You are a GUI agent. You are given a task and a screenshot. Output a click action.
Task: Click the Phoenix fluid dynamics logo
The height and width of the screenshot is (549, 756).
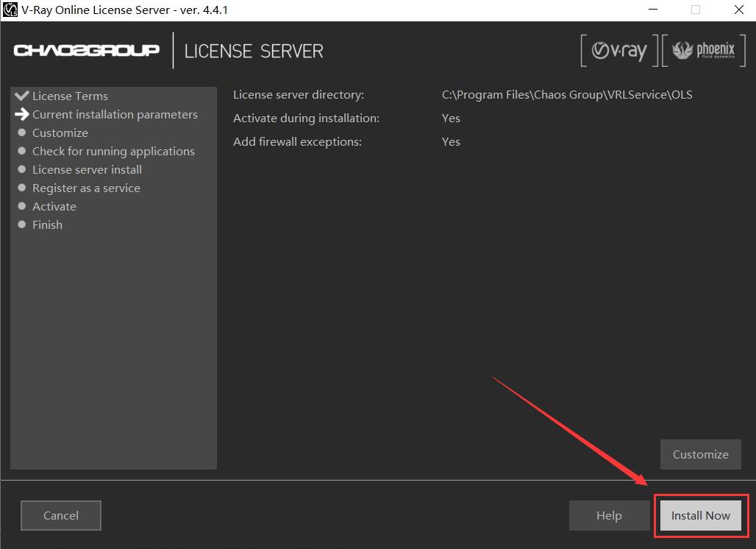[704, 51]
